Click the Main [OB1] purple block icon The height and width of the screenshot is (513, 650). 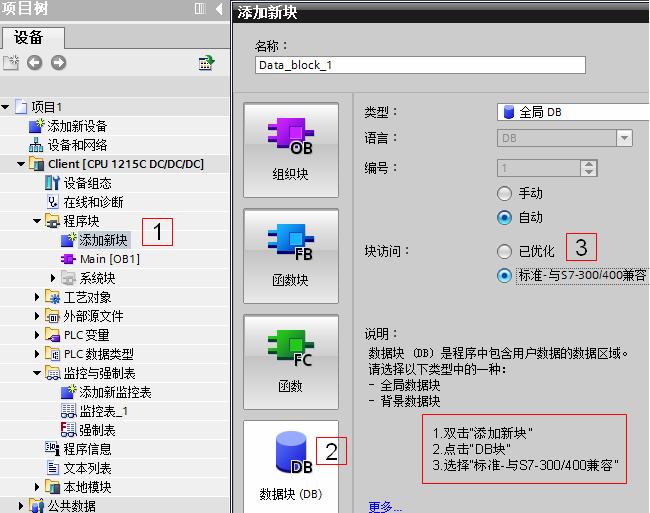tap(68, 259)
